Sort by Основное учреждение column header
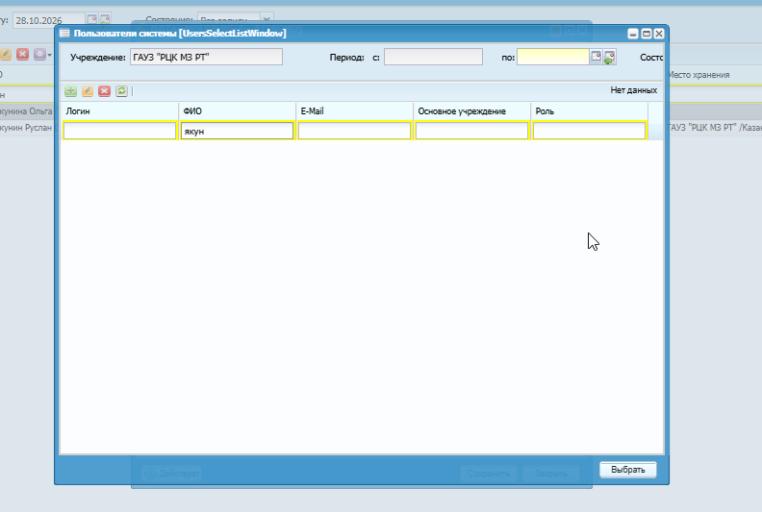Image resolution: width=762 pixels, height=512 pixels. (x=472, y=111)
